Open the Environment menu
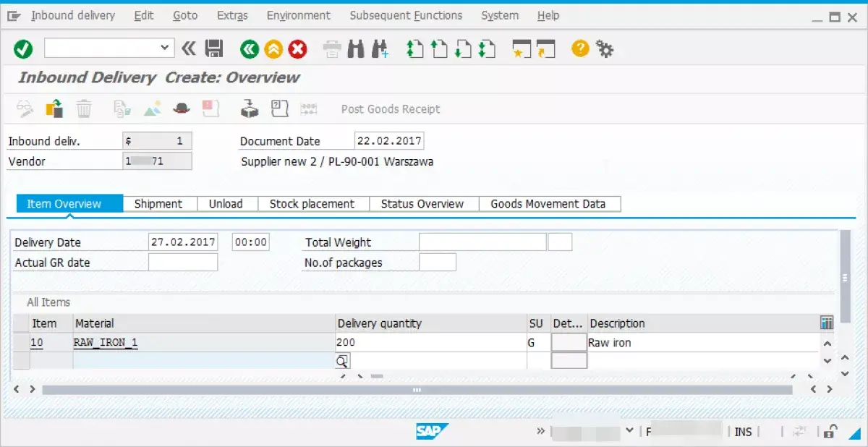The width and height of the screenshot is (868, 447). coord(299,15)
